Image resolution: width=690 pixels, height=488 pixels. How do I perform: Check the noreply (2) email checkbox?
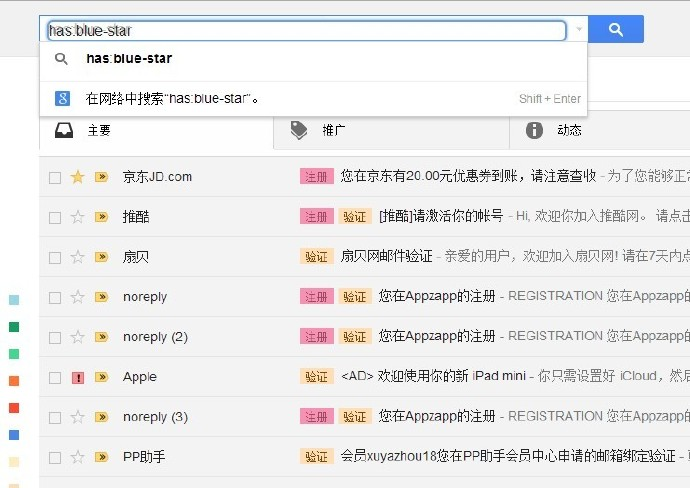(55, 338)
